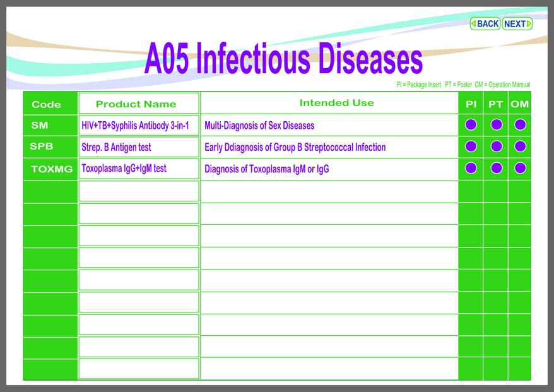Open Operation Manual dot for SM product

pyautogui.click(x=520, y=125)
